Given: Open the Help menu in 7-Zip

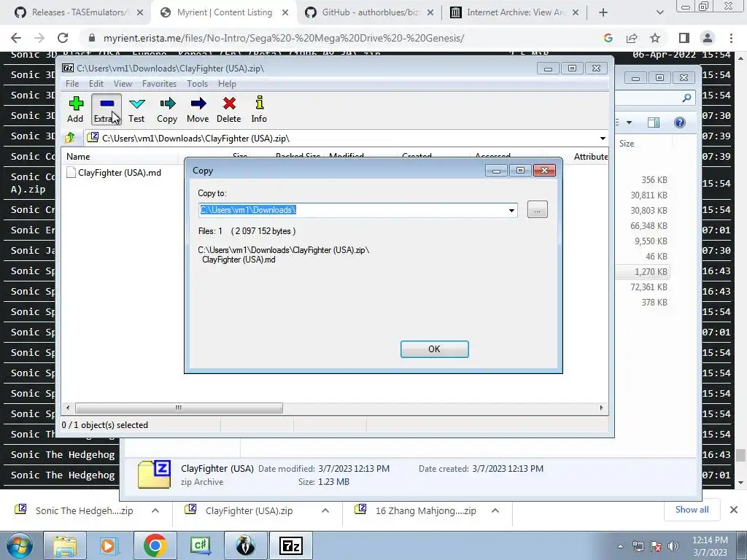Looking at the screenshot, I should point(228,84).
